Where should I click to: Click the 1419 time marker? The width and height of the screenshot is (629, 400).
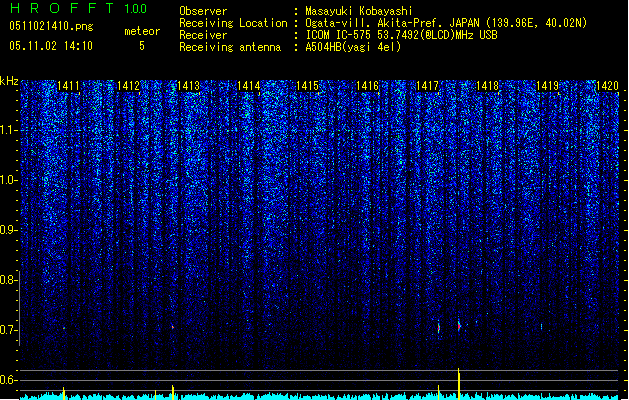click(x=548, y=86)
